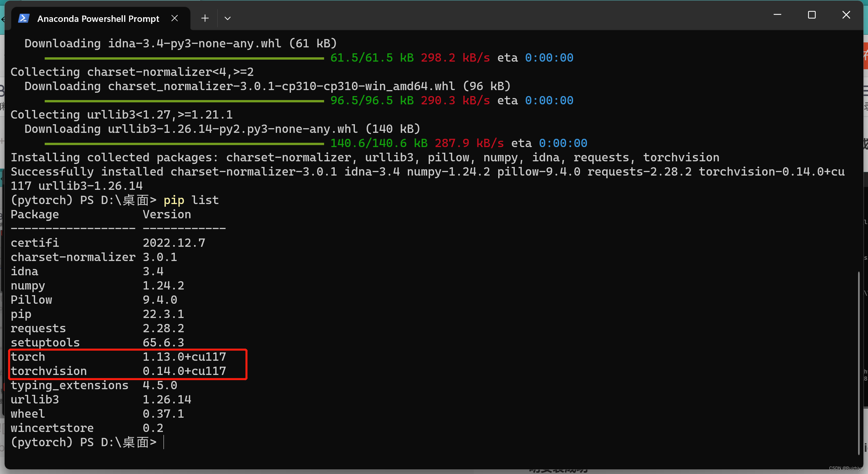The width and height of the screenshot is (868, 474).
Task: Click the PowerShell icon on the tab
Action: point(24,18)
